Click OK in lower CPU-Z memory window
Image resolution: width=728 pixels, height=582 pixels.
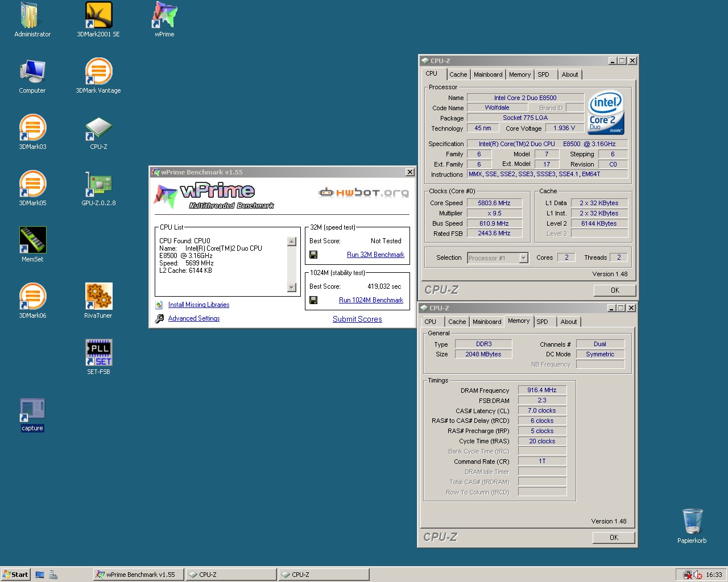click(x=614, y=538)
